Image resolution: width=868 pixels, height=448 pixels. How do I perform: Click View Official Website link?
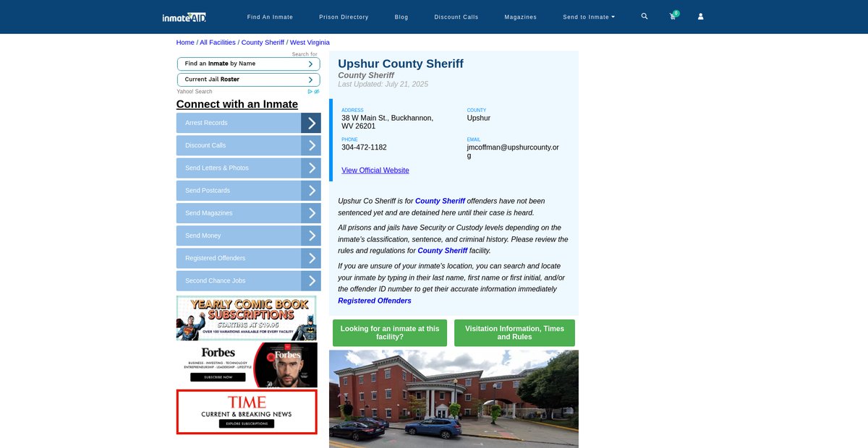tap(375, 171)
